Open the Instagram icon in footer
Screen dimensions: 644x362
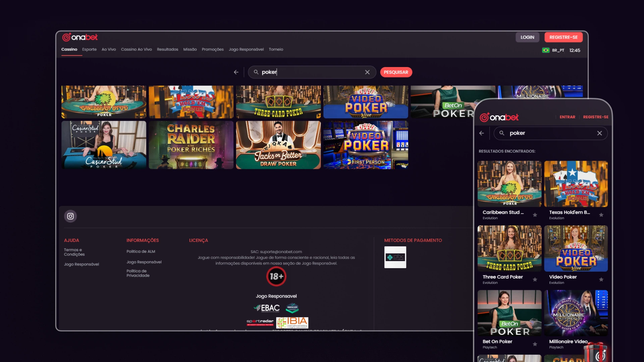click(x=70, y=216)
